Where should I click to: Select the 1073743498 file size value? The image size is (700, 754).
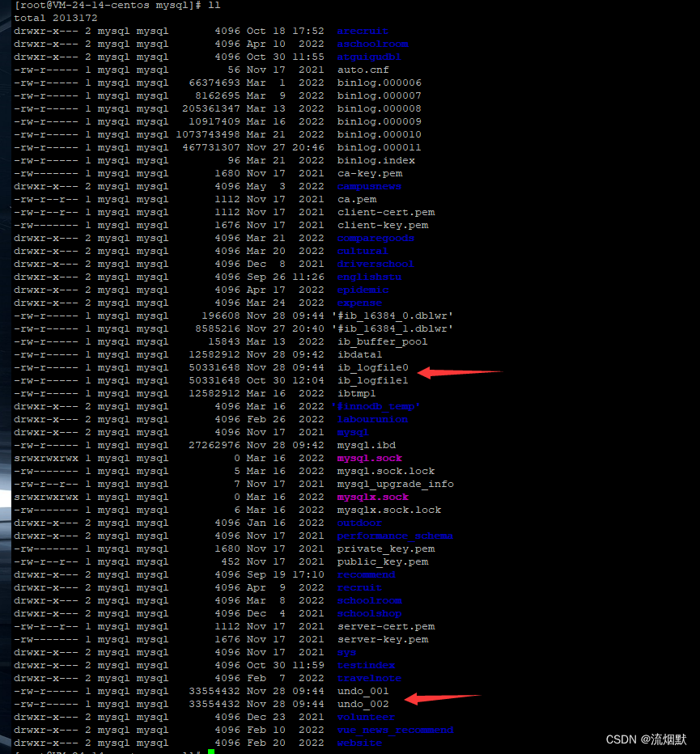click(208, 134)
